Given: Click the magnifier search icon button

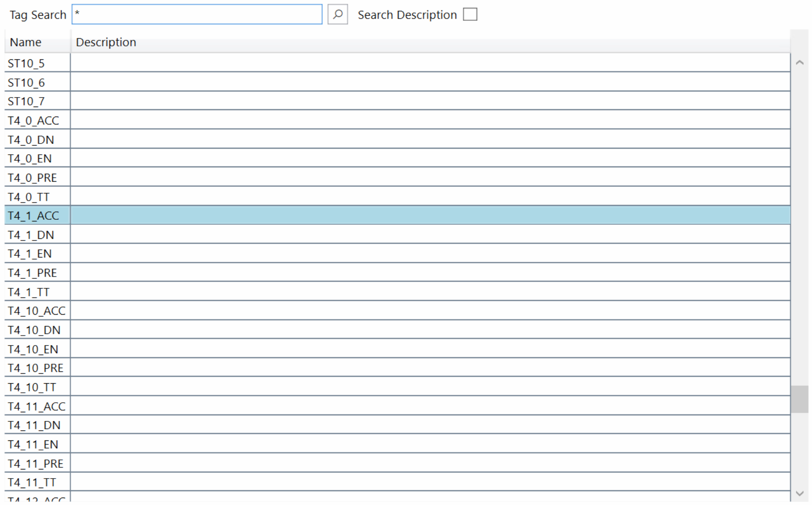Looking at the screenshot, I should tap(337, 15).
